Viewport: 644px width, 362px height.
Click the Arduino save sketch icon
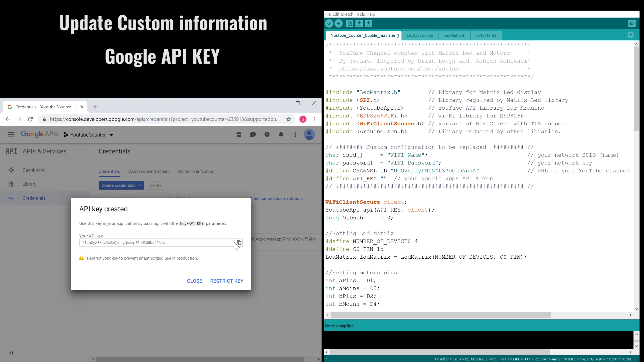click(368, 23)
